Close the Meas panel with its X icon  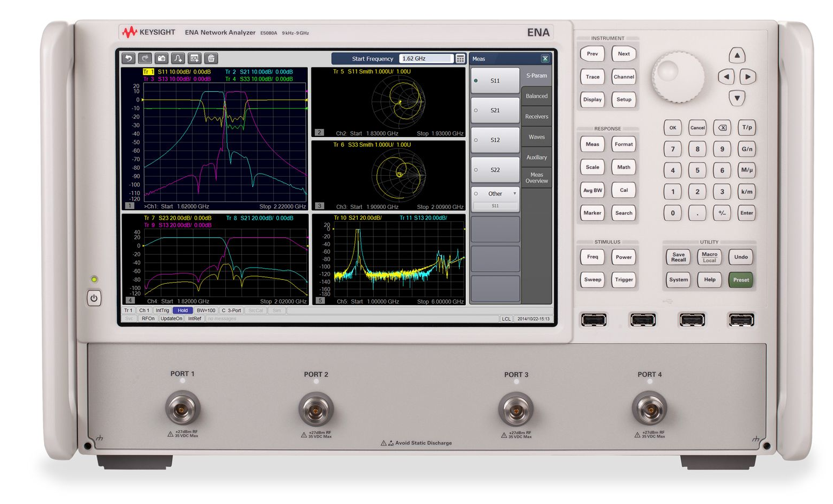[545, 59]
